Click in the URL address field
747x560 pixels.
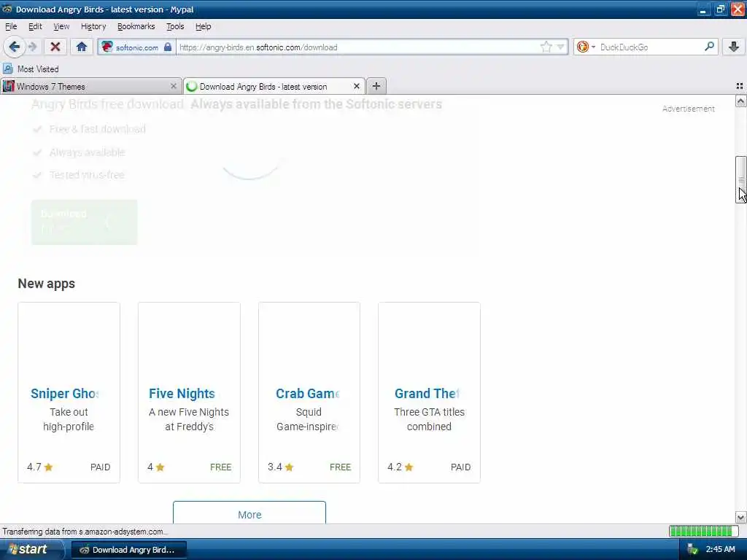tap(357, 47)
